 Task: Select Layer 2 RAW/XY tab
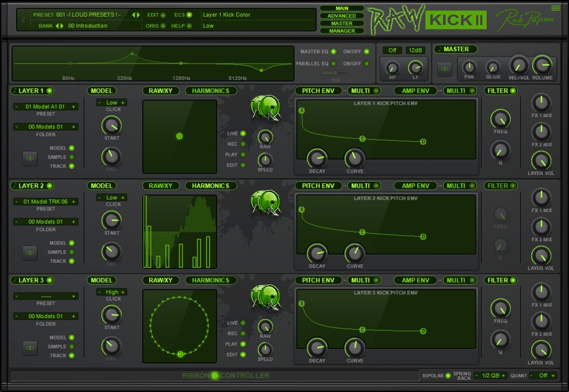coord(161,186)
